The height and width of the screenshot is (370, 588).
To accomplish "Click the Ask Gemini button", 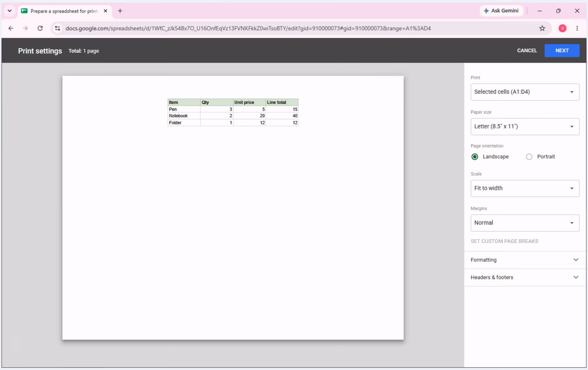I will (x=501, y=11).
